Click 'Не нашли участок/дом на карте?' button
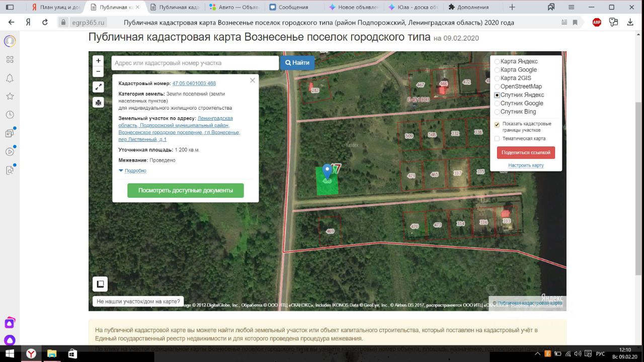 (138, 302)
